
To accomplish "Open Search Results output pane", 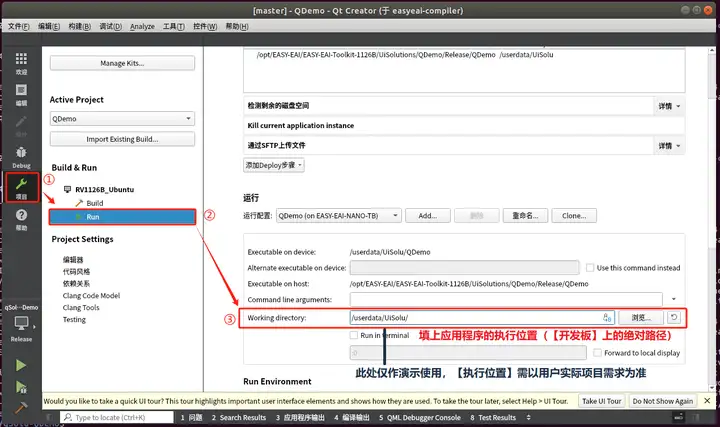I will click(x=239, y=417).
